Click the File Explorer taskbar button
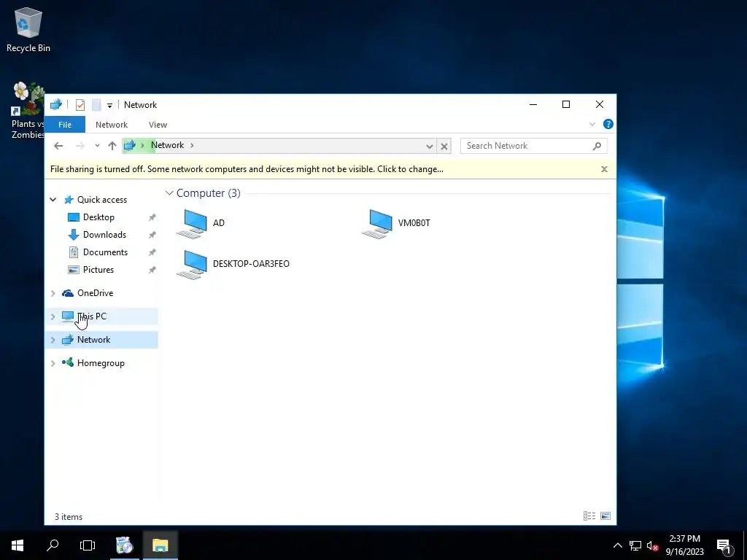 160,545
